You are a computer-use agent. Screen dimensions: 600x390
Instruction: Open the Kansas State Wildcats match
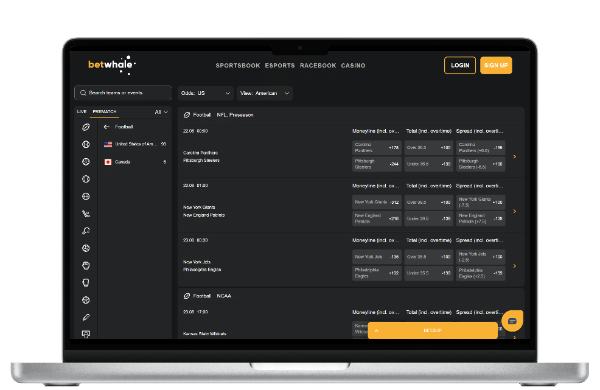[x=204, y=334]
